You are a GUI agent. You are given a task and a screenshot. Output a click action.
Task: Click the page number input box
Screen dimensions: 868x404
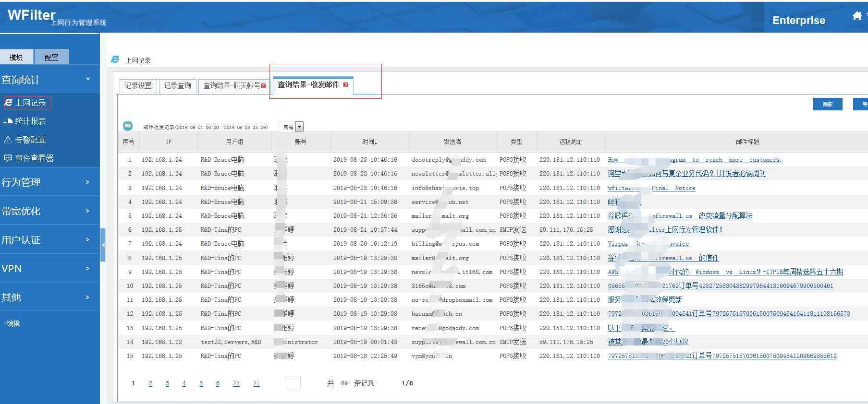(x=293, y=383)
